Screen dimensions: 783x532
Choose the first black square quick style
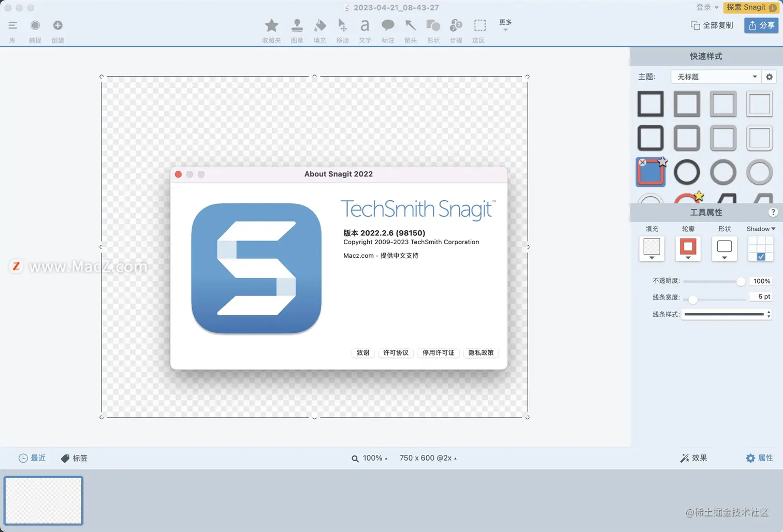pos(650,104)
